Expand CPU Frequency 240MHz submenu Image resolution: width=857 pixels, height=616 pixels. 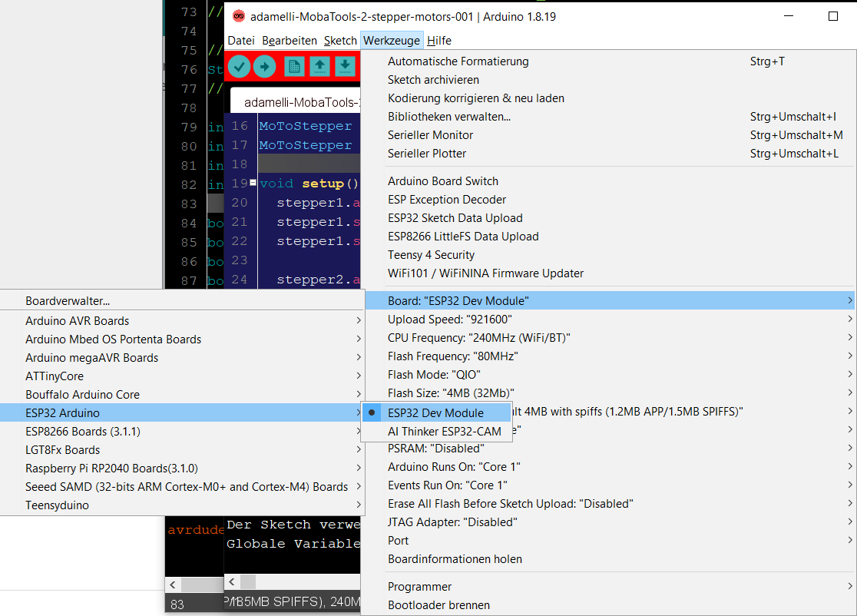[609, 338]
